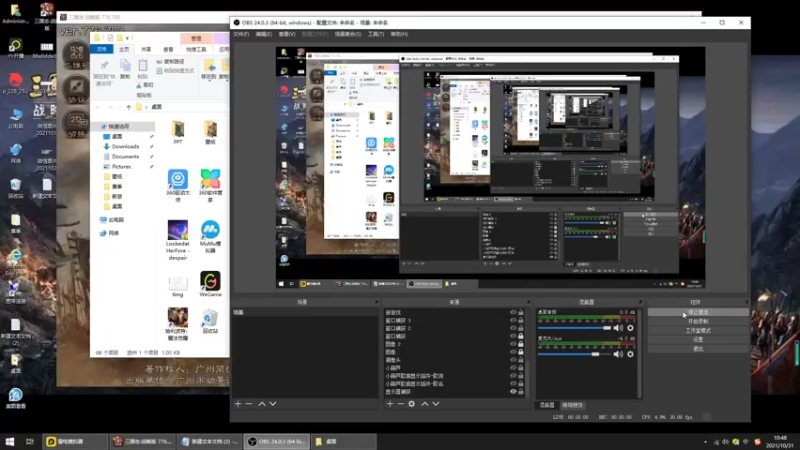The width and height of the screenshot is (800, 450).
Task: Click the Windows Start button
Action: 10,441
